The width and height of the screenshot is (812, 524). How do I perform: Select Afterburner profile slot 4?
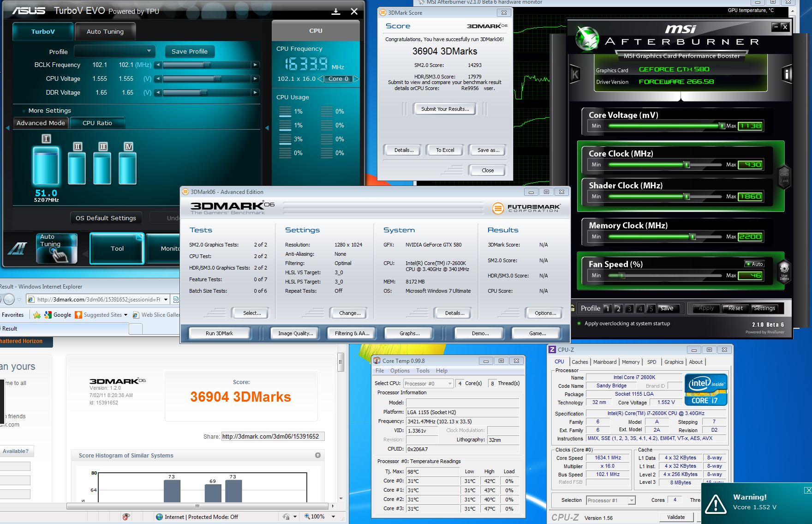(x=640, y=308)
